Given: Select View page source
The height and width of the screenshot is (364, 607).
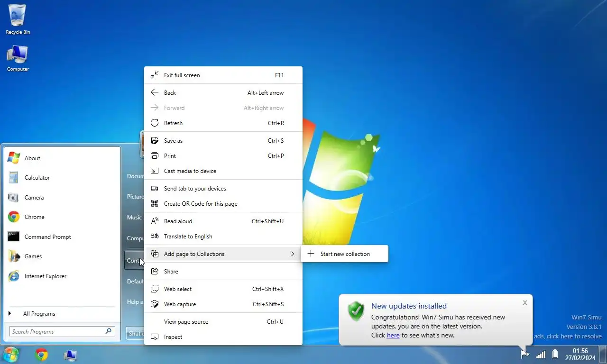Looking at the screenshot, I should point(223,322).
